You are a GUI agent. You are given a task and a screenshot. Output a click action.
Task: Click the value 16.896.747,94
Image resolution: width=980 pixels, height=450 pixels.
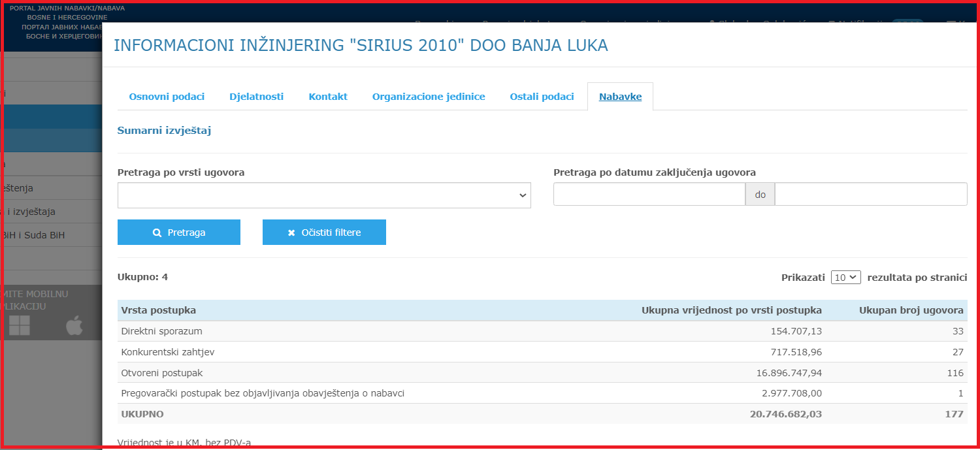coord(788,373)
